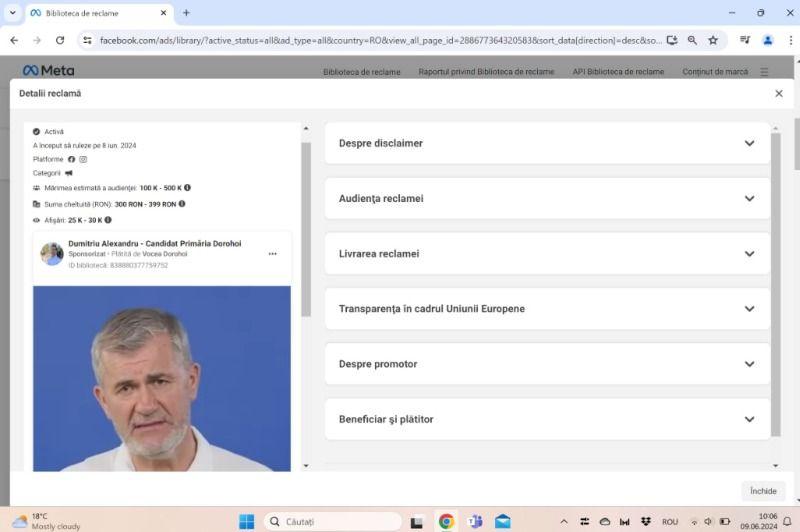Open the three-dot menu on the ad card

[x=272, y=254]
